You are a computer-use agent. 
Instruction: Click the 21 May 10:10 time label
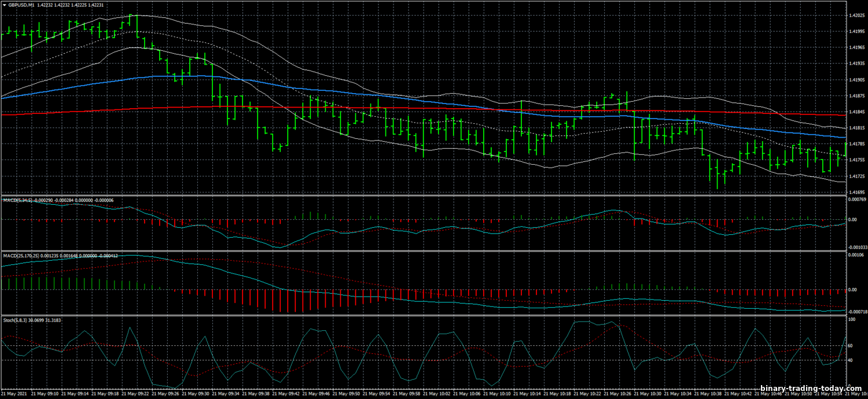point(496,393)
